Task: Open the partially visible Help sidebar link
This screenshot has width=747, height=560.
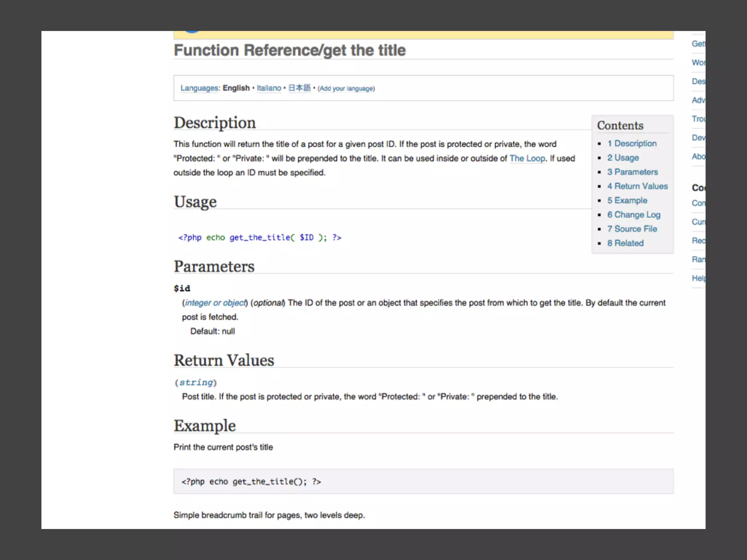Action: [698, 278]
